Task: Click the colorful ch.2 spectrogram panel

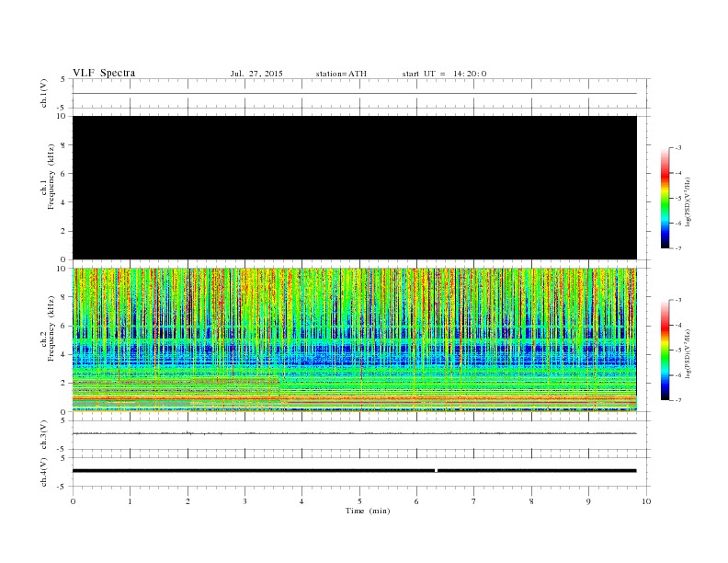Action: [x=355, y=340]
